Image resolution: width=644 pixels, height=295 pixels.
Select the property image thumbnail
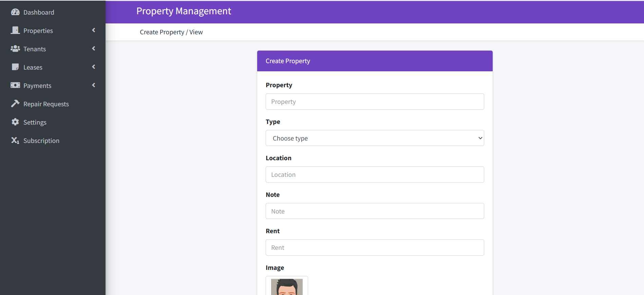click(287, 287)
